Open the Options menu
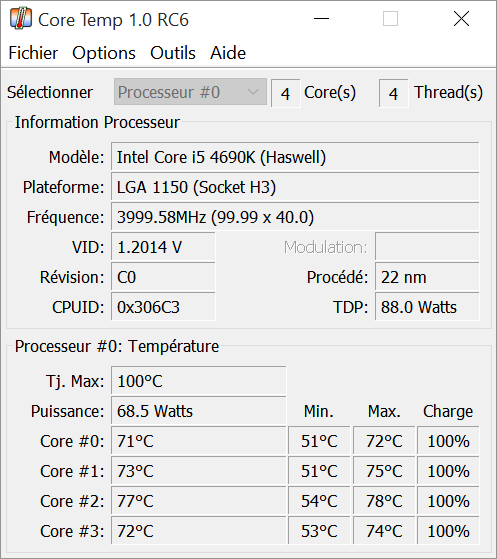497x559 pixels. (x=104, y=53)
